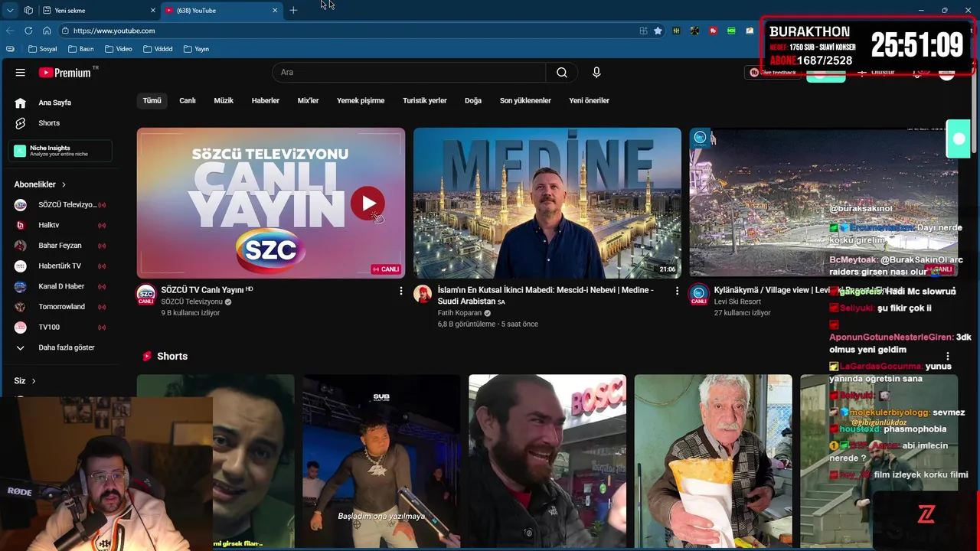The height and width of the screenshot is (551, 980).
Task: Click the red TubeBuddy extension icon
Action: (x=713, y=31)
